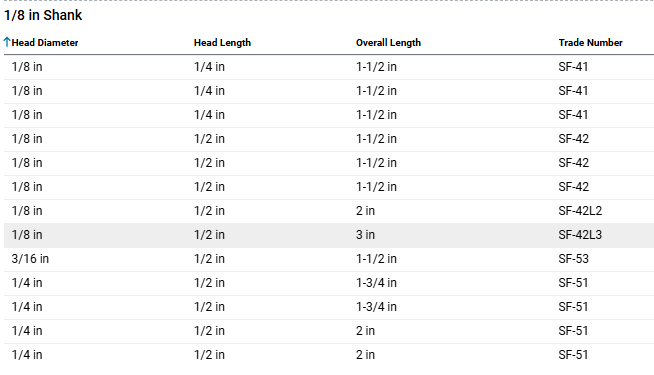Click the third SF-42 trade number
The image size is (654, 375).
[x=574, y=187]
